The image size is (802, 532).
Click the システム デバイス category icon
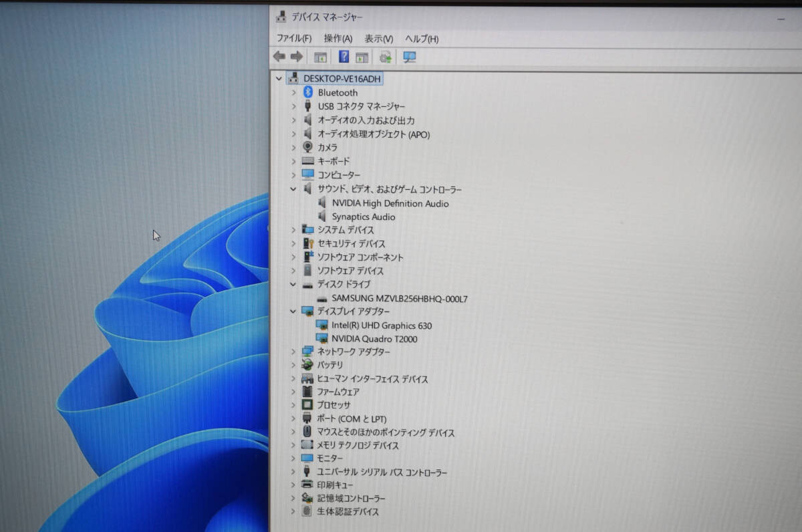pyautogui.click(x=308, y=230)
